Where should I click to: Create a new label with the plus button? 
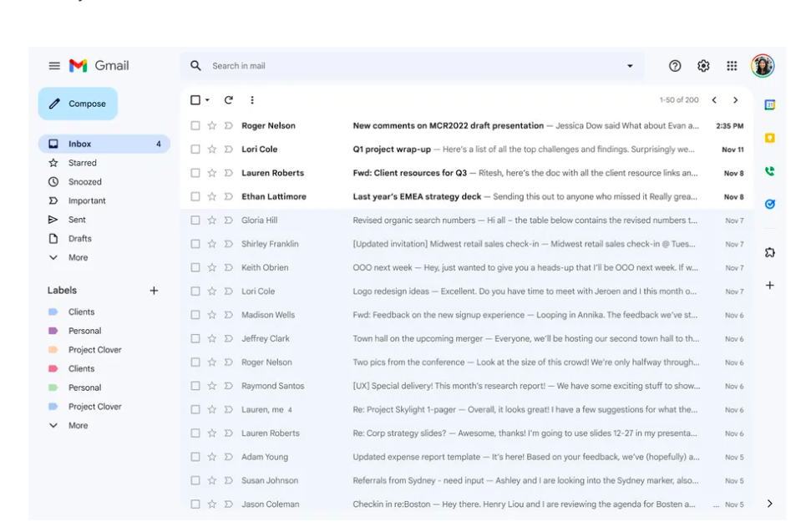click(154, 290)
